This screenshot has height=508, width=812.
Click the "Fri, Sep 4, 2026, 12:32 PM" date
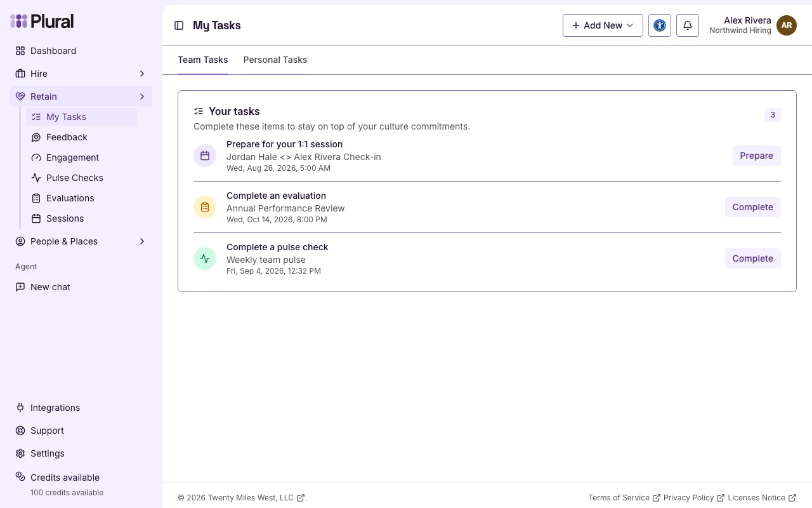tap(273, 271)
